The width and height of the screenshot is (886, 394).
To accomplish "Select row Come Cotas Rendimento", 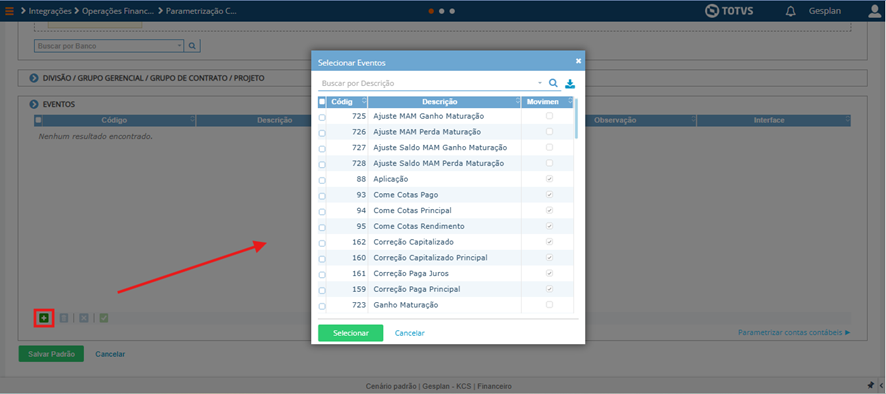I will pyautogui.click(x=445, y=226).
